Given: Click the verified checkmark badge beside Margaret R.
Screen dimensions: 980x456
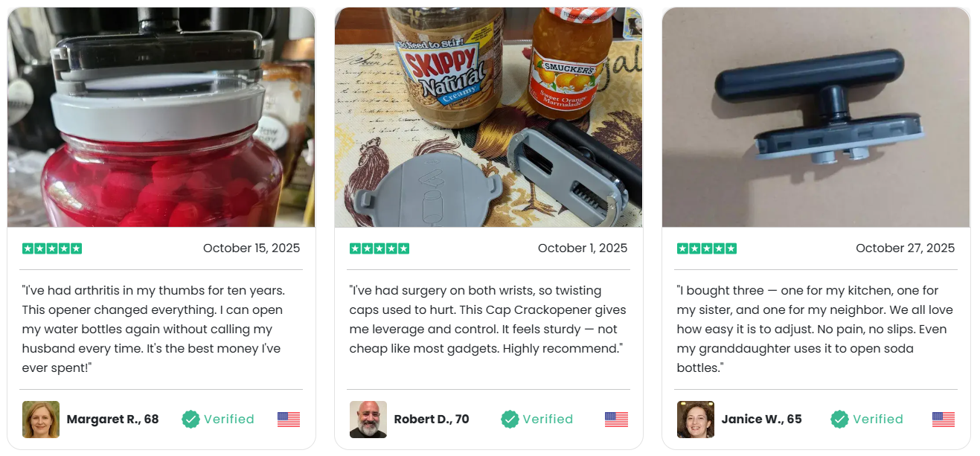Looking at the screenshot, I should coord(191,420).
